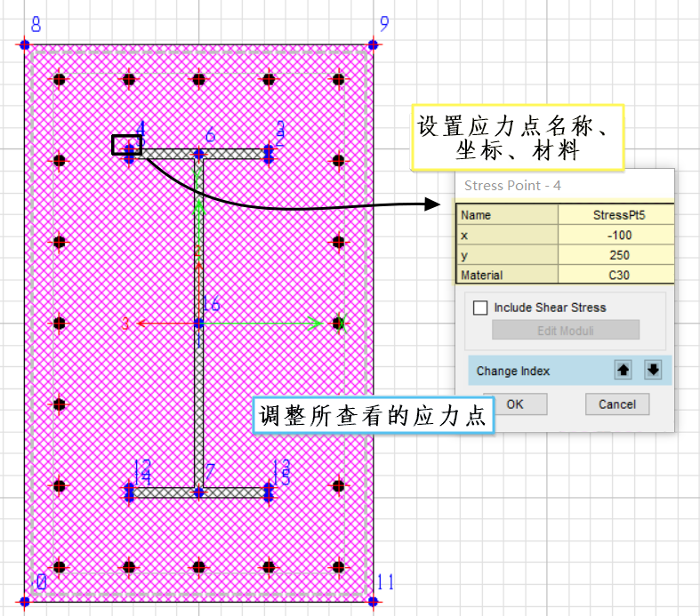Select stress point 4 on the top flange
Screen dimensions: 700x616
[x=130, y=153]
